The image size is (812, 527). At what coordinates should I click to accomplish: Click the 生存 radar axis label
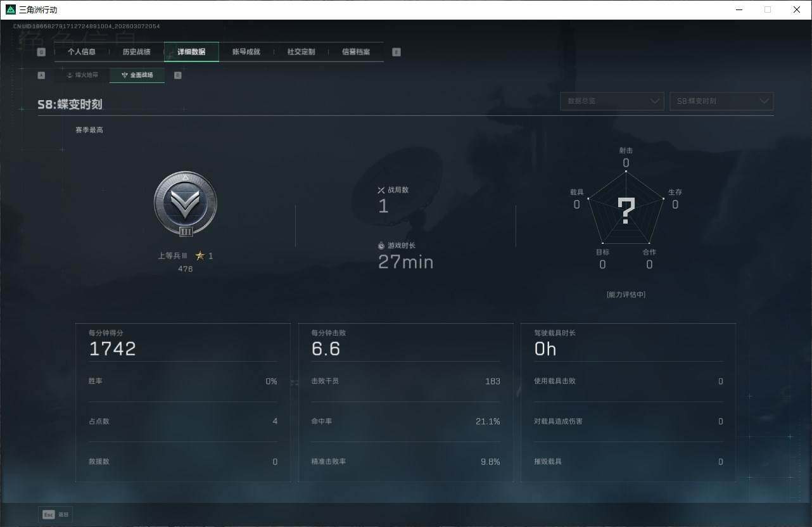(675, 192)
